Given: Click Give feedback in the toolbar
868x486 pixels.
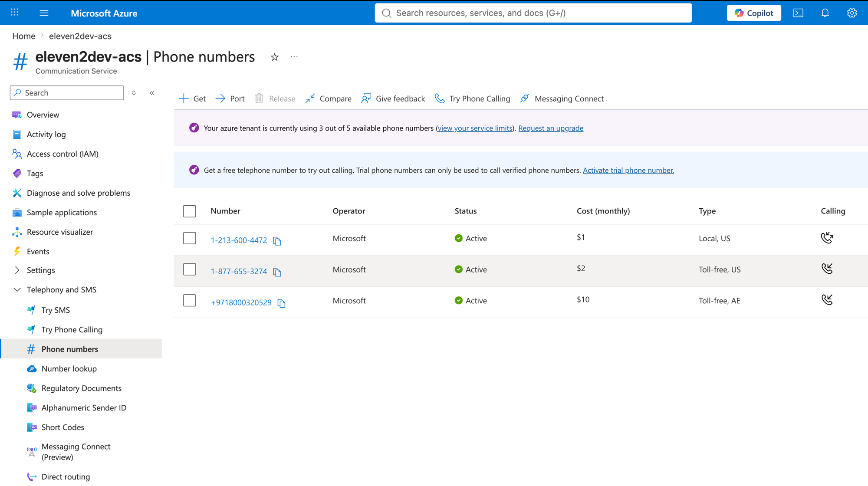Looking at the screenshot, I should pos(393,99).
